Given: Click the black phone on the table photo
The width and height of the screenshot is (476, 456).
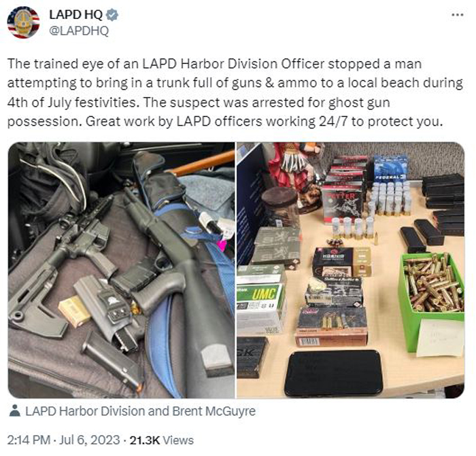Looking at the screenshot, I should click(x=334, y=373).
